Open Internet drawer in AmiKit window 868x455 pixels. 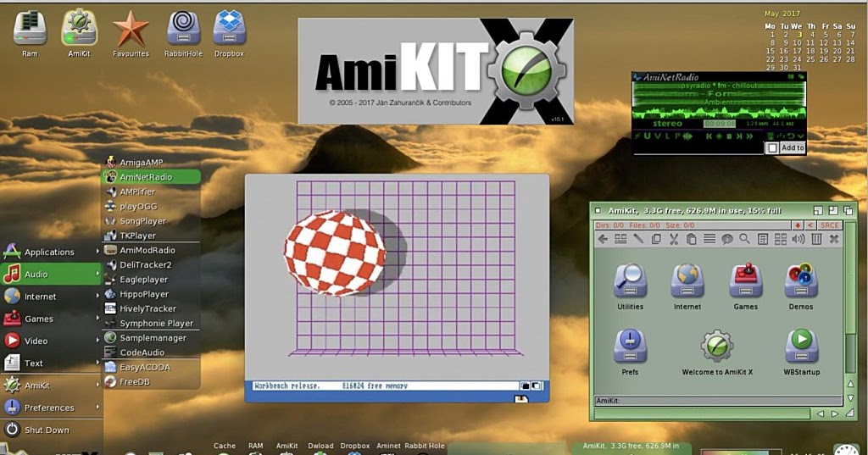pos(687,286)
